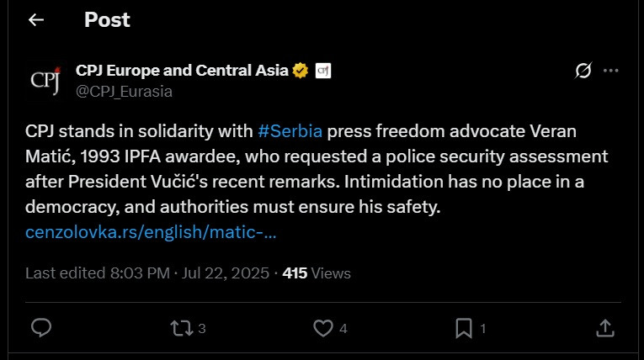Screen dimensions: 644x360
Task: Open the #Serbia hashtag link
Action: click(x=290, y=131)
